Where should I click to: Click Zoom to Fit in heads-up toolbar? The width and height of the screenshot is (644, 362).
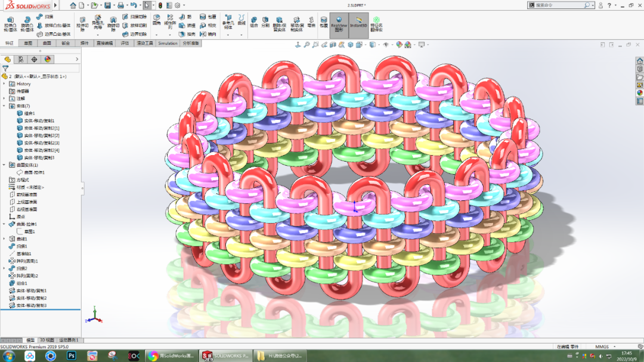point(306,44)
